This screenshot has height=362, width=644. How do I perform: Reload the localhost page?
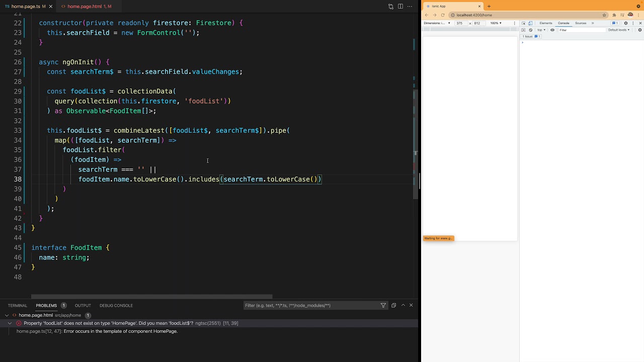point(443,15)
